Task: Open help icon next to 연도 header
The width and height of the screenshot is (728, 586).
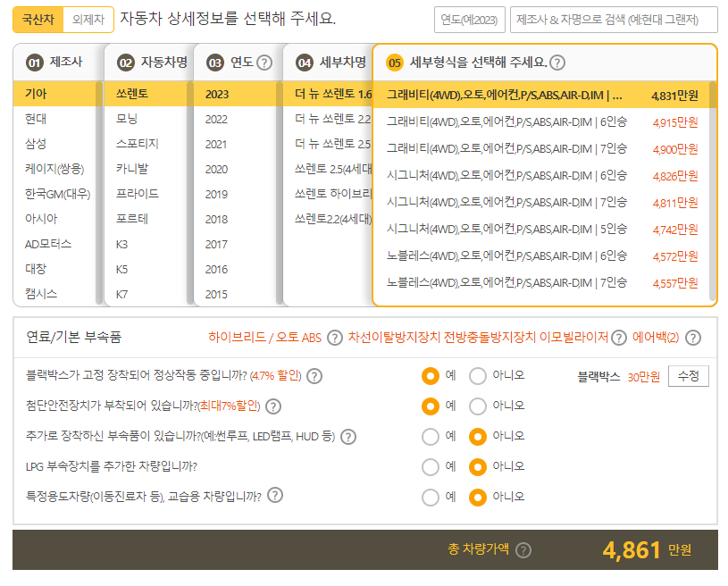Action: (264, 63)
